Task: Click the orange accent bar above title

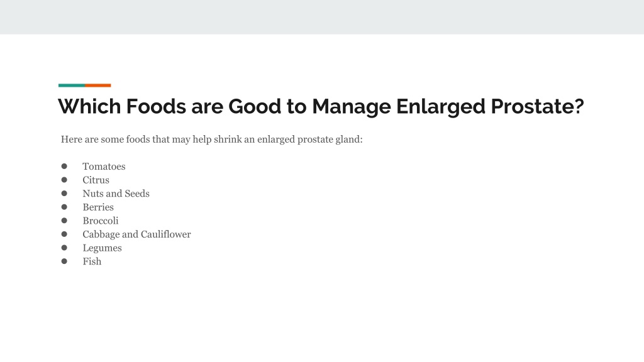Action: (x=98, y=85)
